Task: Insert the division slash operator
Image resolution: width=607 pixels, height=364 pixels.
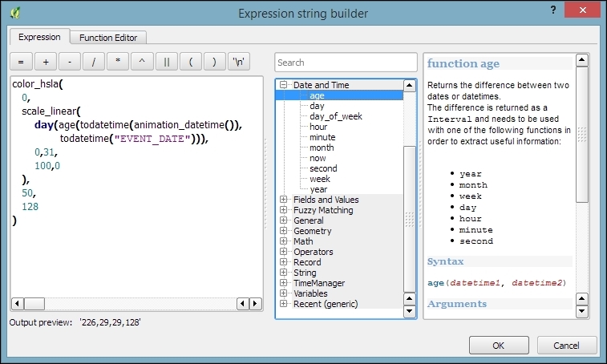Action: (x=94, y=62)
